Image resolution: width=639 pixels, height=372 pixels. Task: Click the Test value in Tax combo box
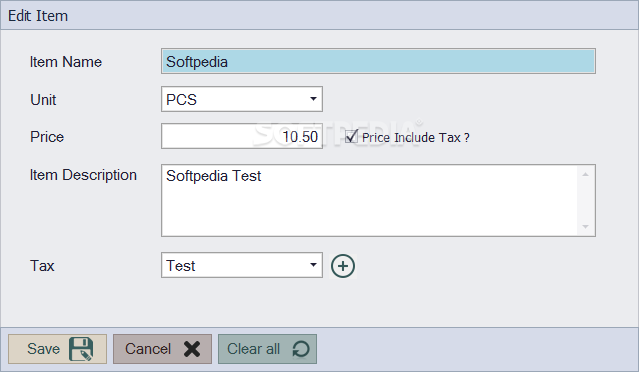tap(181, 266)
